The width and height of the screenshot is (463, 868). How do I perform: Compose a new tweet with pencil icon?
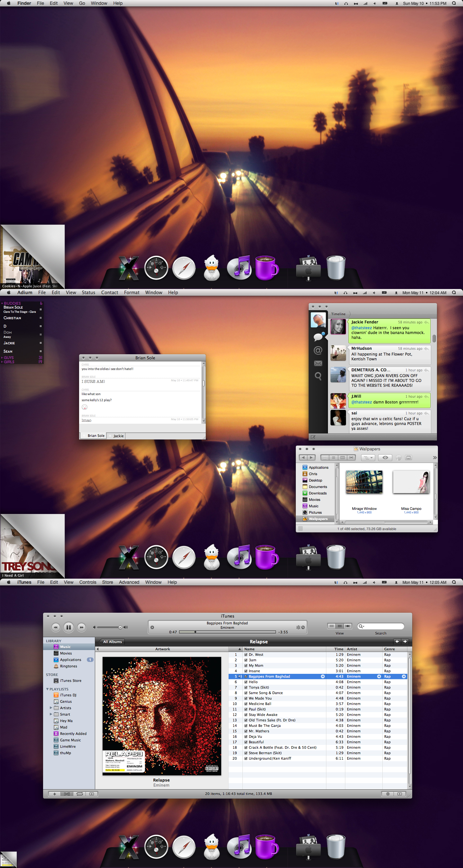point(313,437)
